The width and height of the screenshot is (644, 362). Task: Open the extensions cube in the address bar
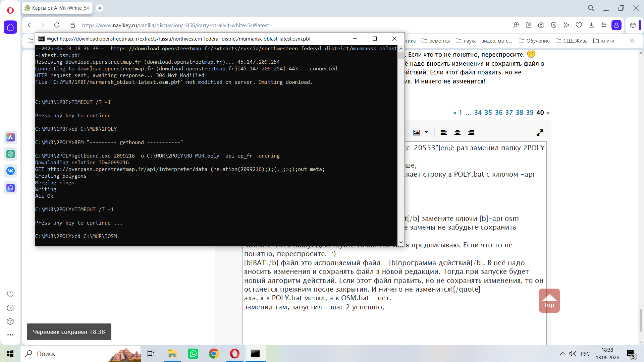[633, 25]
